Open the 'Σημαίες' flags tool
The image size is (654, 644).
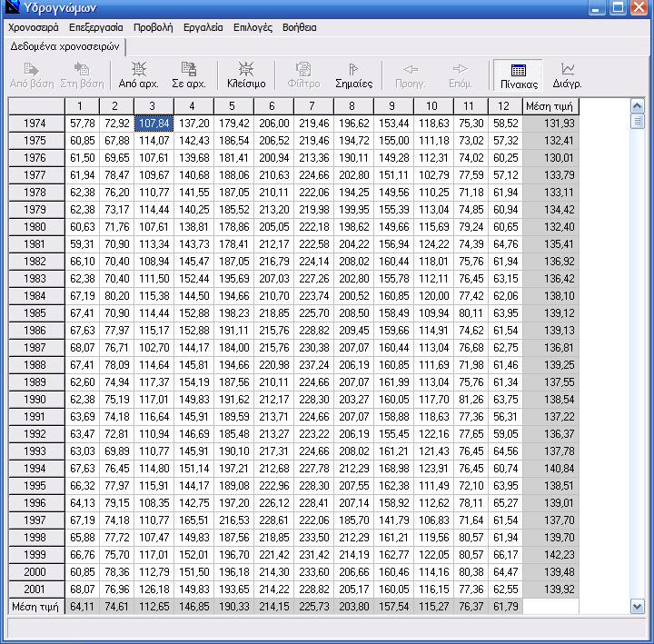tap(353, 75)
